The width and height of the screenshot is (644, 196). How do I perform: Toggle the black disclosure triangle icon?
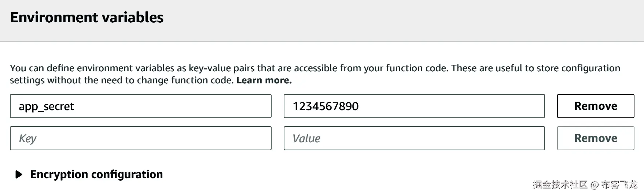(19, 174)
